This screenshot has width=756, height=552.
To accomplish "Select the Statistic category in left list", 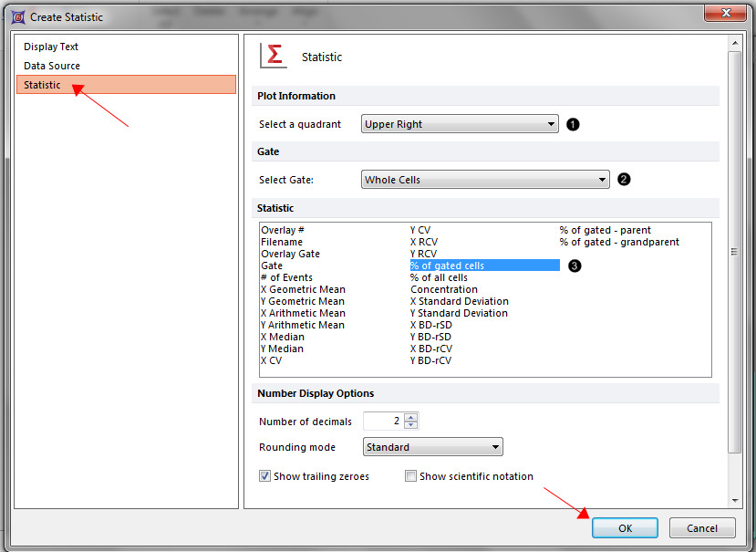I will tap(127, 85).
